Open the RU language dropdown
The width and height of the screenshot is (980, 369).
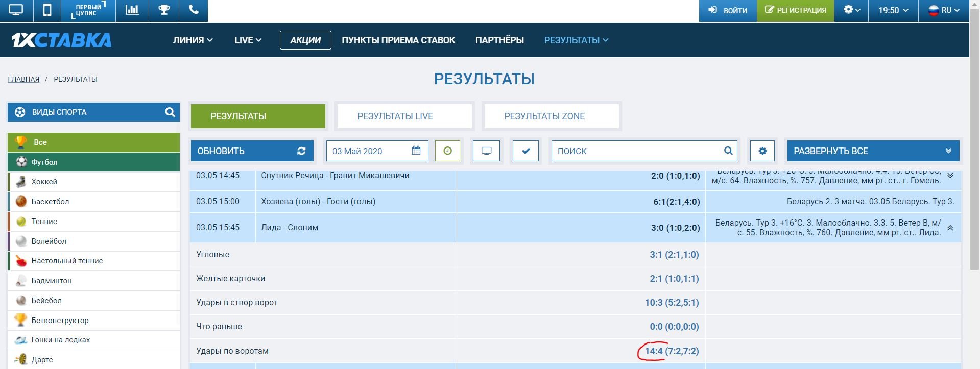click(944, 10)
